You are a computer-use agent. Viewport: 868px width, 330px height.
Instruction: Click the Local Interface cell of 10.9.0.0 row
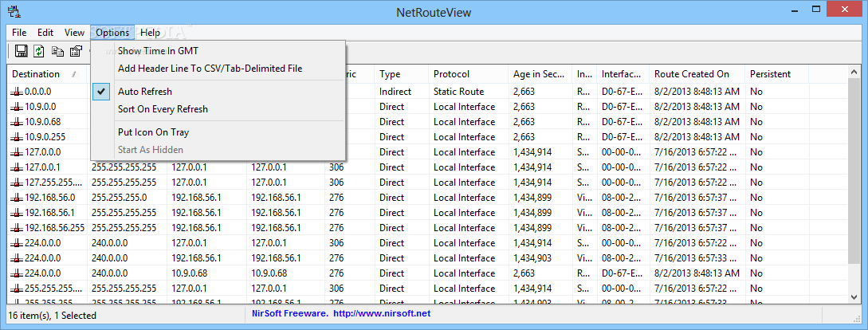(465, 107)
